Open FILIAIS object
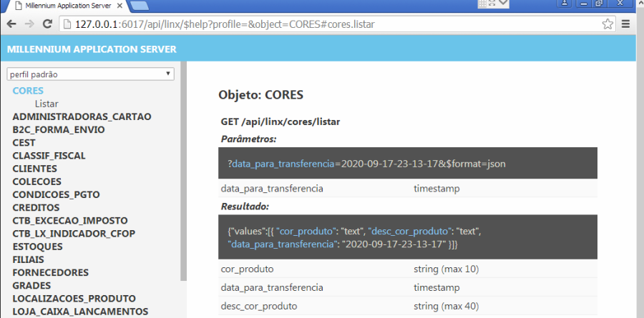Screen dimensions: 644x318 pyautogui.click(x=28, y=259)
